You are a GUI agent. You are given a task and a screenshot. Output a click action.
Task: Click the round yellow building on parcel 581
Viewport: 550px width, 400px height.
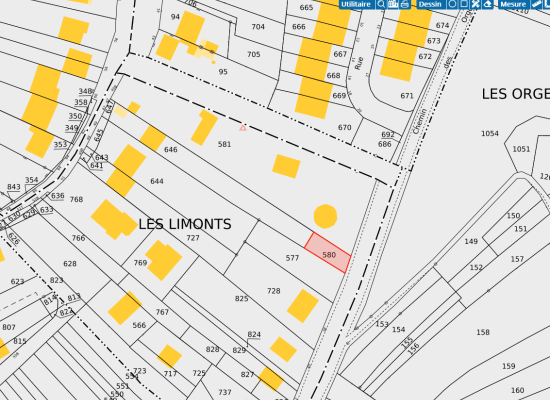pos(325,216)
